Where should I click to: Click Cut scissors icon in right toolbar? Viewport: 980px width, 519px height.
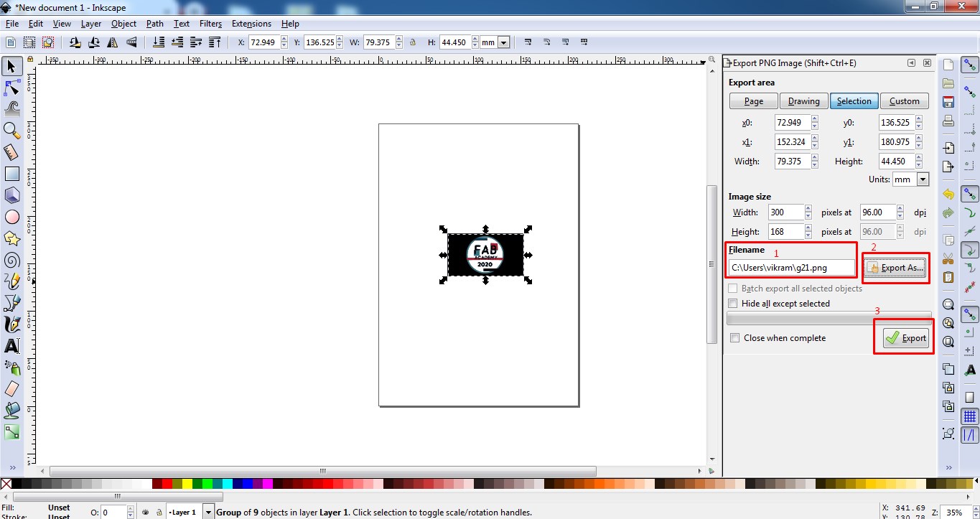[x=948, y=259]
